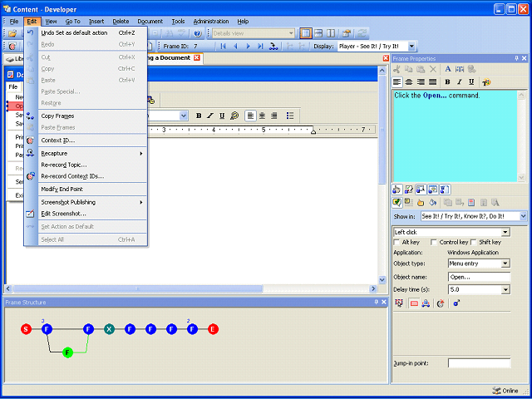Open the Delay time dropdown
The height and width of the screenshot is (399, 532).
point(505,290)
